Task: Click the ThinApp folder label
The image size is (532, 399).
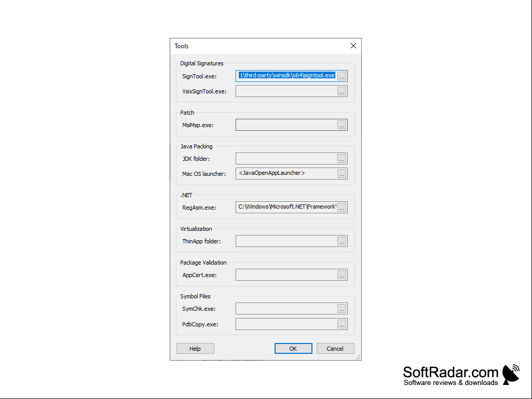Action: (201, 241)
